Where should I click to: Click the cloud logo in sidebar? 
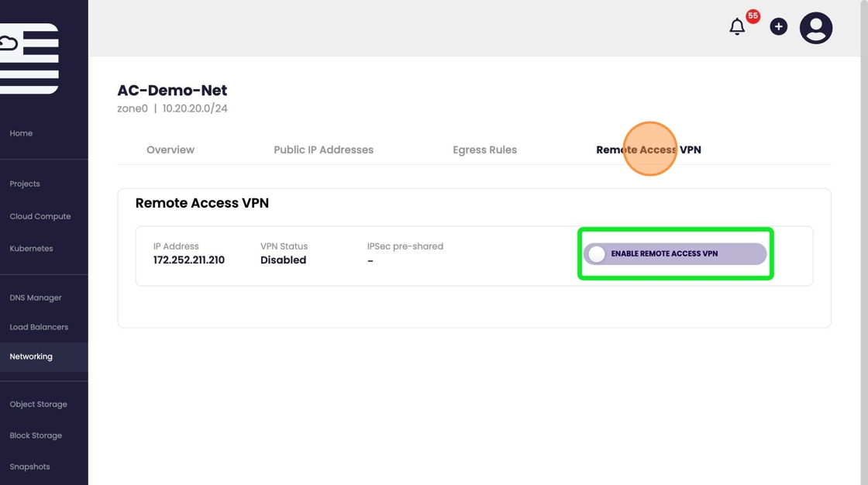(28, 58)
